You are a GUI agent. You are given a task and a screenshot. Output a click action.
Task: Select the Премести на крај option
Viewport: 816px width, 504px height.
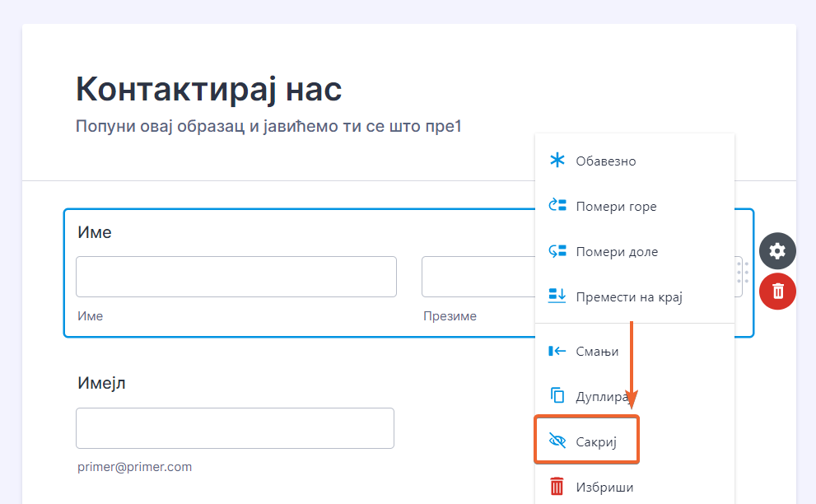coord(629,296)
